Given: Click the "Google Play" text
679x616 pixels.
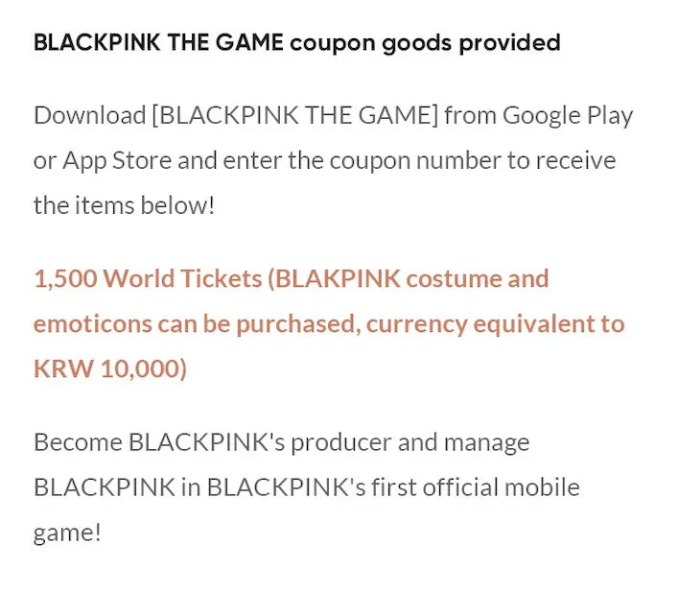Looking at the screenshot, I should [568, 116].
